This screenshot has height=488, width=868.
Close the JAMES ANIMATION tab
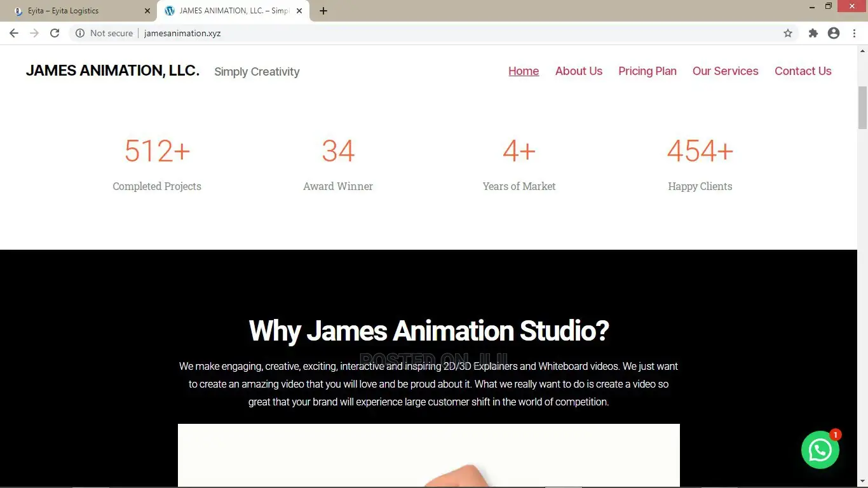(x=299, y=11)
